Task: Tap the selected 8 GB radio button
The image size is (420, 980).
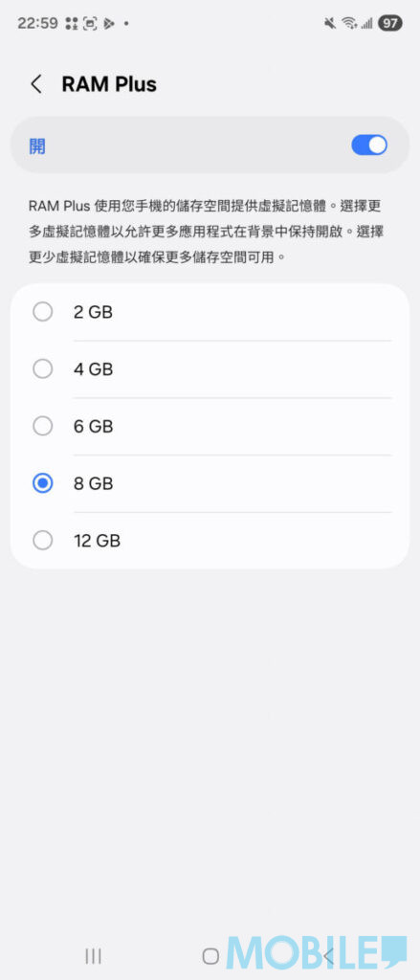Action: [42, 483]
